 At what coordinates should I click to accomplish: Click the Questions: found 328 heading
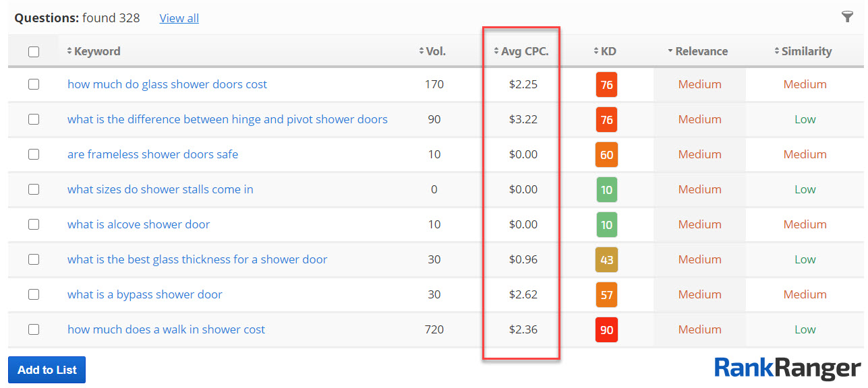[77, 18]
